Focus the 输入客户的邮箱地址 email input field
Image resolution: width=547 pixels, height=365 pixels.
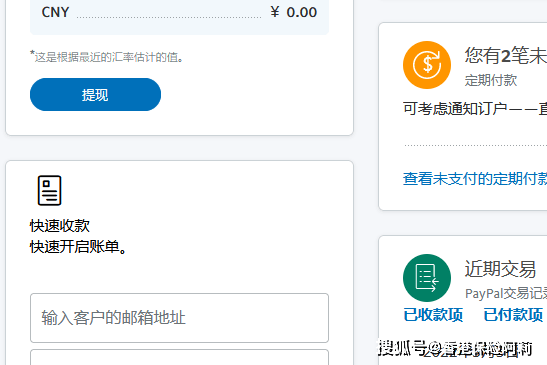coord(179,318)
